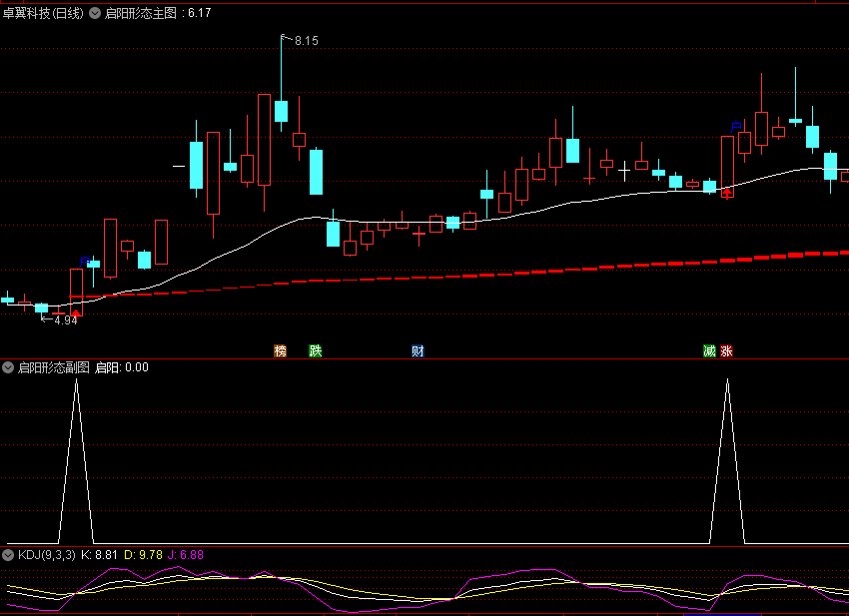
Task: Click the green 跌 info marker
Action: 315,350
